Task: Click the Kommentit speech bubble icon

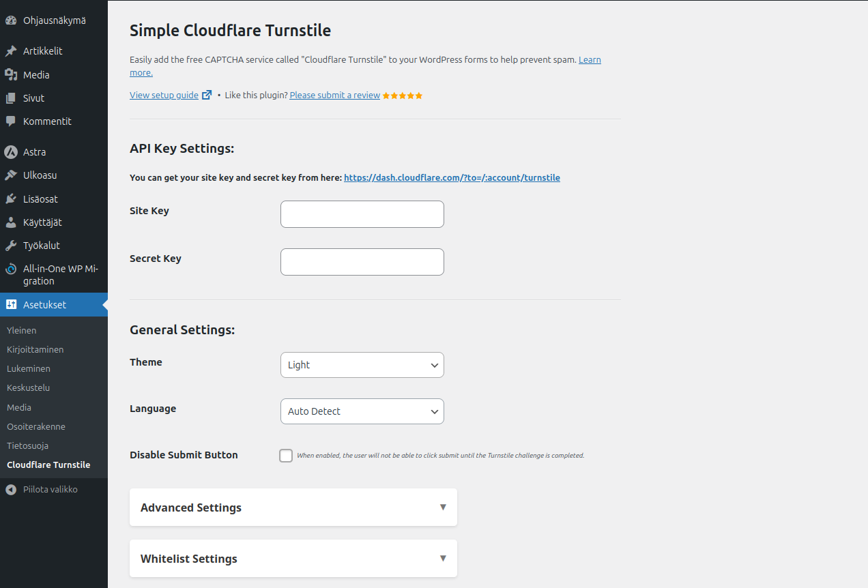Action: [11, 121]
